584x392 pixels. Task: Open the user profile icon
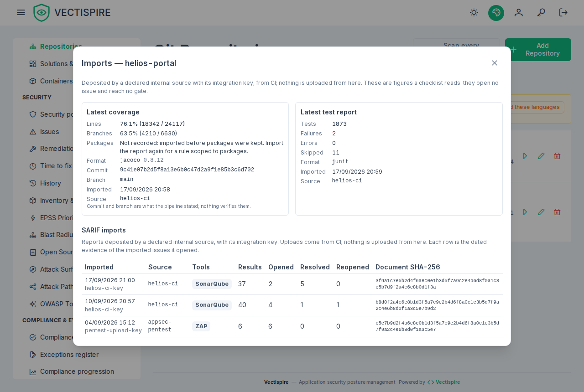point(519,13)
